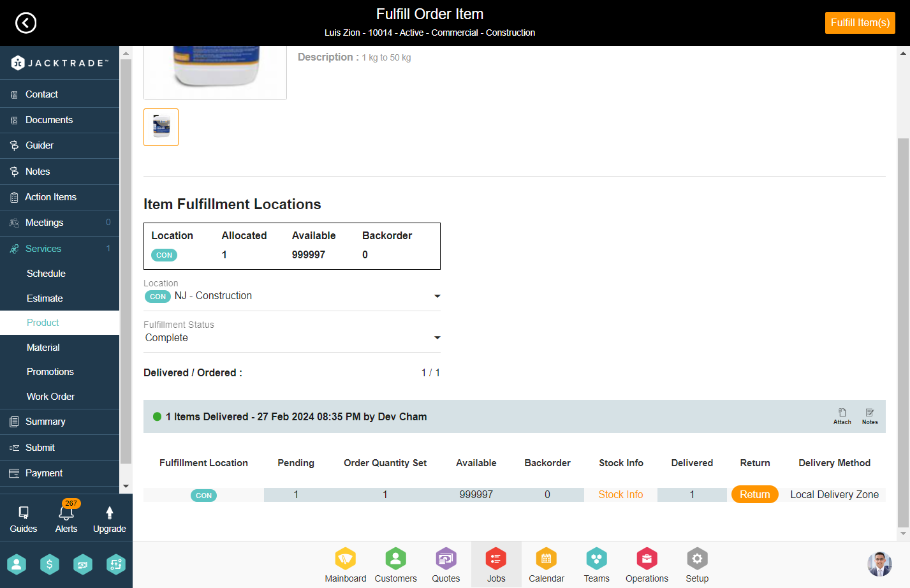Screen dimensions: 910x588
Task: Click teal chat hexagon icon
Action: [x=83, y=564]
